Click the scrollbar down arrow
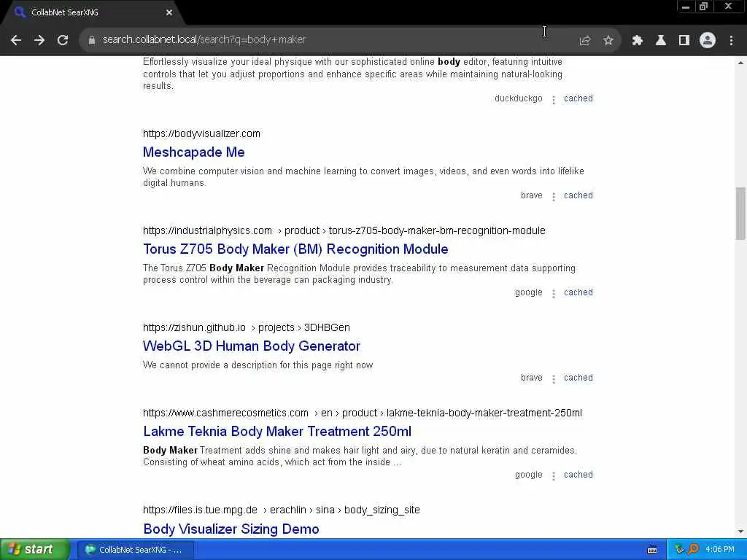 pos(740,532)
